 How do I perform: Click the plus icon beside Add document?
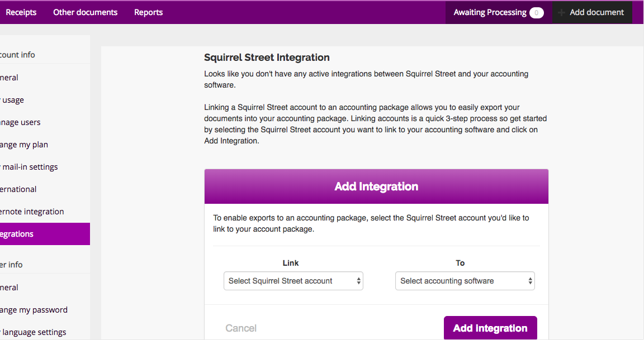[x=561, y=13]
